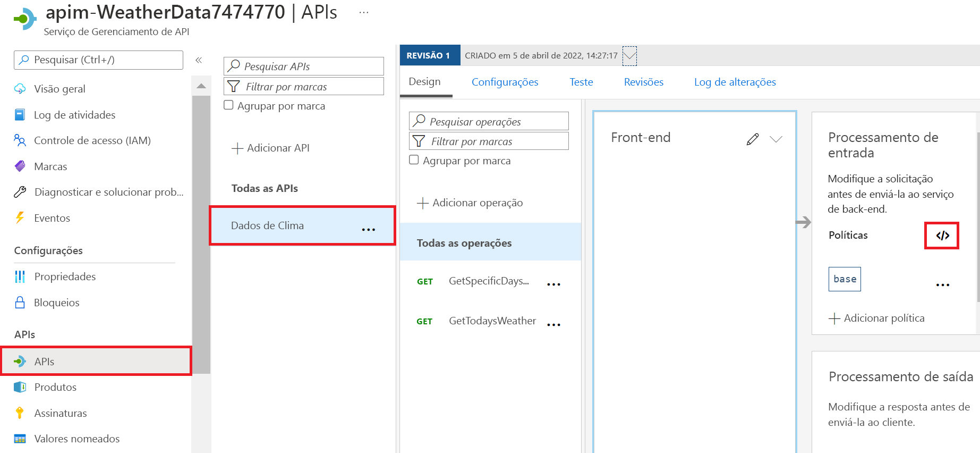The width and height of the screenshot is (980, 453).
Task: Open the revision dropdown chevron
Action: pos(629,55)
